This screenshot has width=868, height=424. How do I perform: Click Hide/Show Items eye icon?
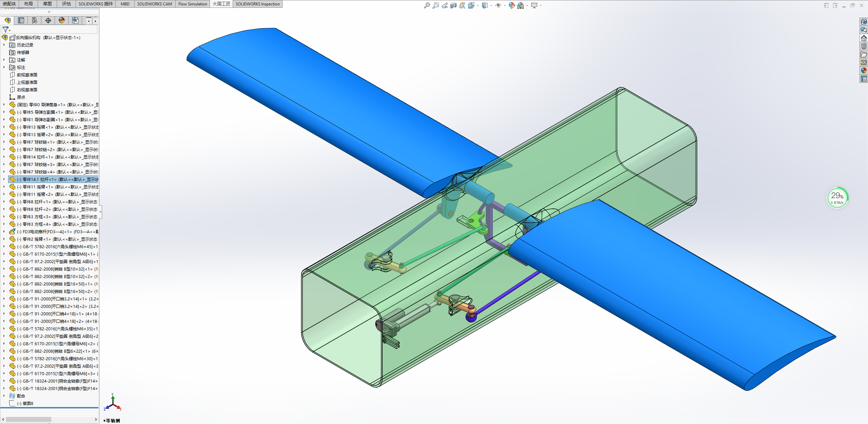pyautogui.click(x=498, y=5)
